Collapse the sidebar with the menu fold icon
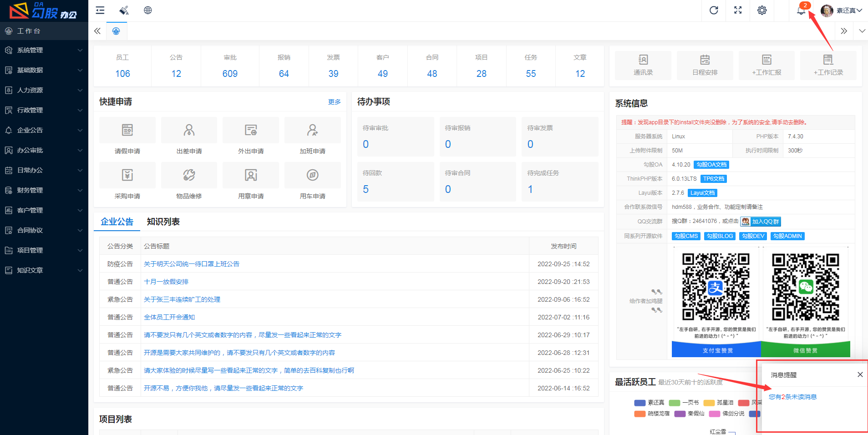The height and width of the screenshot is (435, 868). [x=100, y=10]
